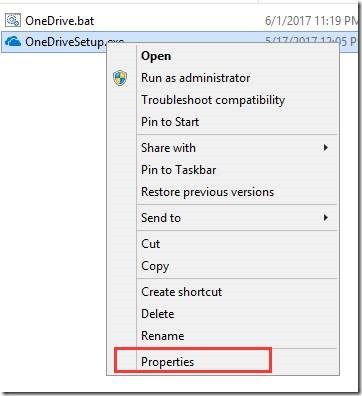Screen dimensions: 362x396
Task: Choose Open from the context menu
Action: pos(156,56)
